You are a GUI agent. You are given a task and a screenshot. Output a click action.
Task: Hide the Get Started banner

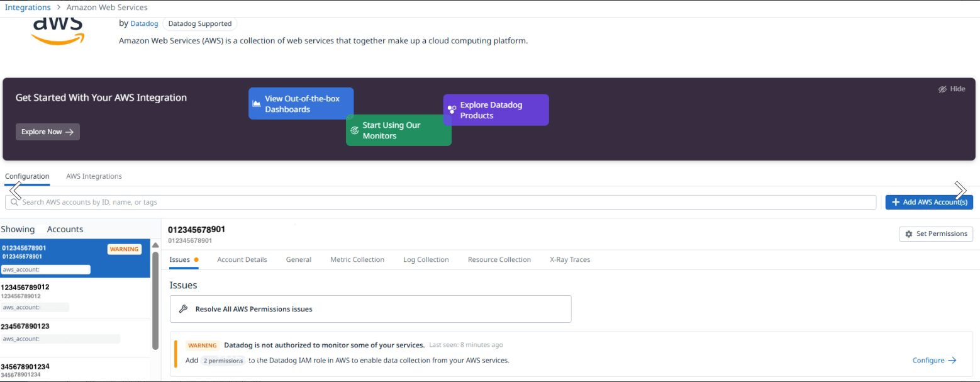click(x=952, y=89)
